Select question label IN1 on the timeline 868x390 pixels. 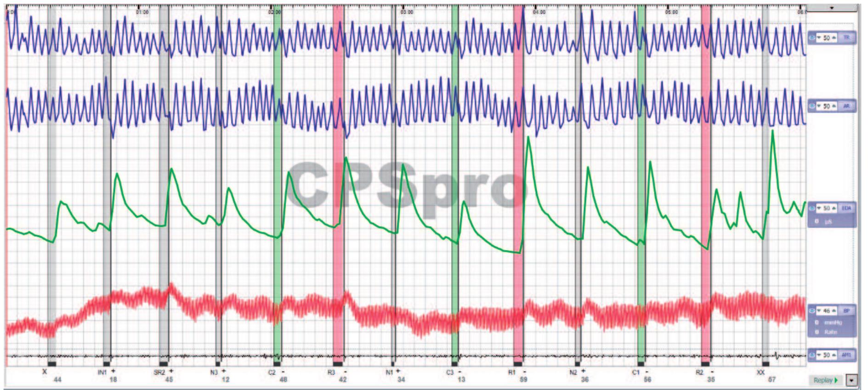click(102, 372)
